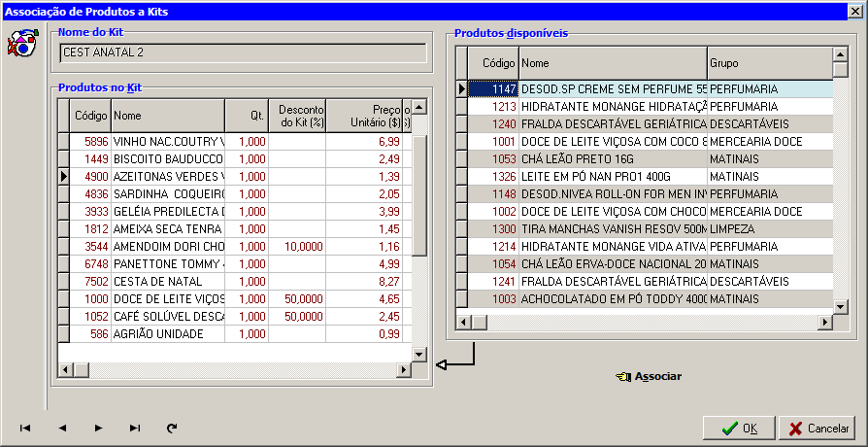Go to the next record arrow
Image resolution: width=868 pixels, height=447 pixels.
click(98, 428)
